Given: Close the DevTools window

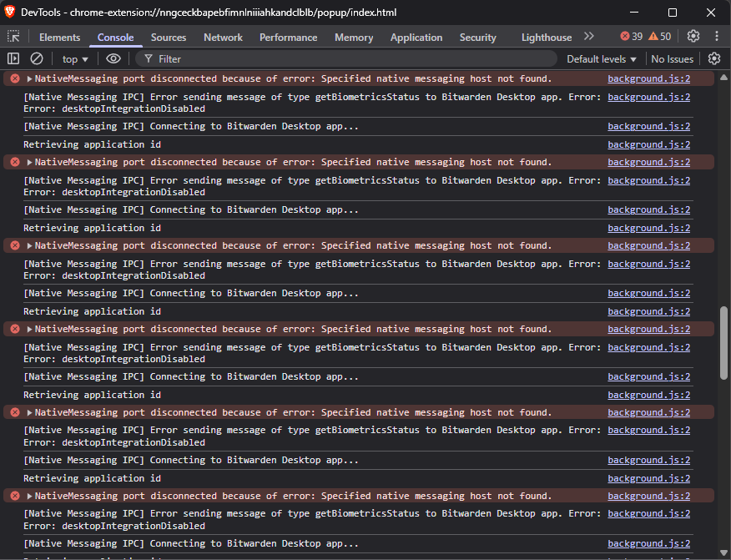Looking at the screenshot, I should (x=710, y=13).
